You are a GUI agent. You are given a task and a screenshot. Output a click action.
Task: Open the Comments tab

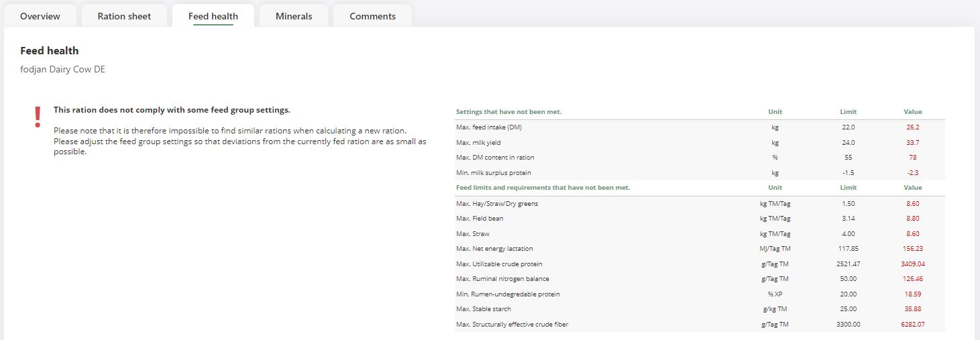[x=372, y=16]
